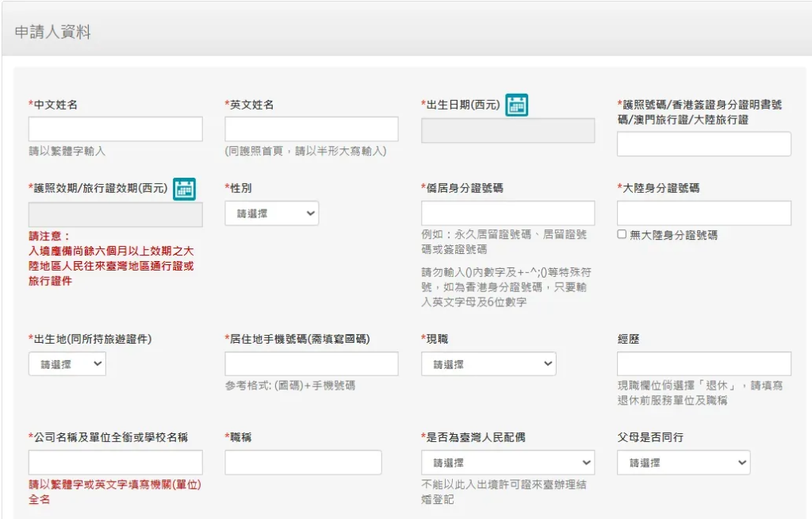
Task: Click the 中文姓名 input field
Action: pos(116,129)
